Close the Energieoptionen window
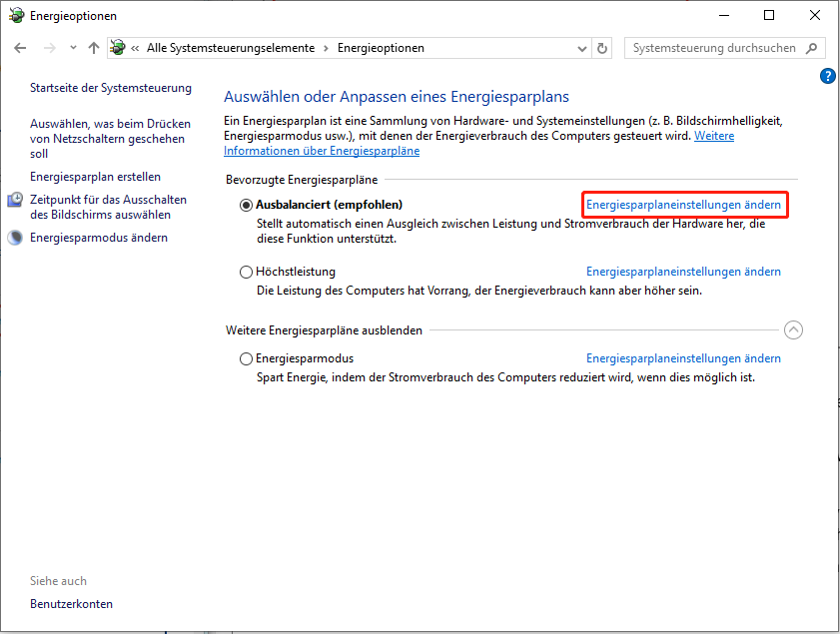 pos(815,16)
